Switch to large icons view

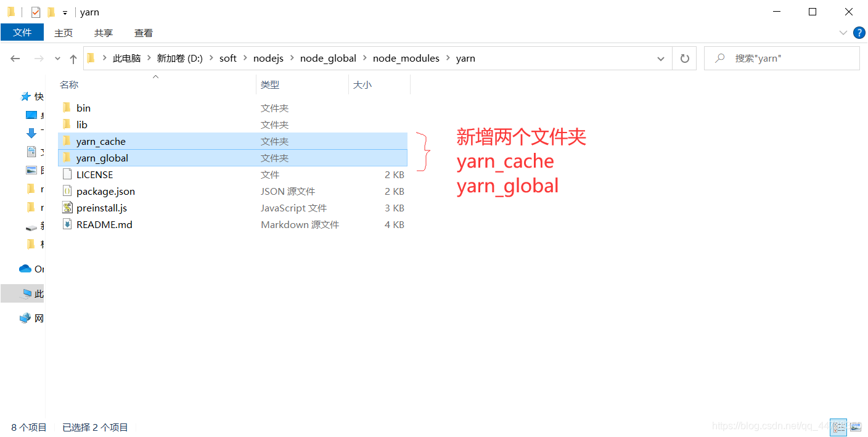tap(856, 427)
